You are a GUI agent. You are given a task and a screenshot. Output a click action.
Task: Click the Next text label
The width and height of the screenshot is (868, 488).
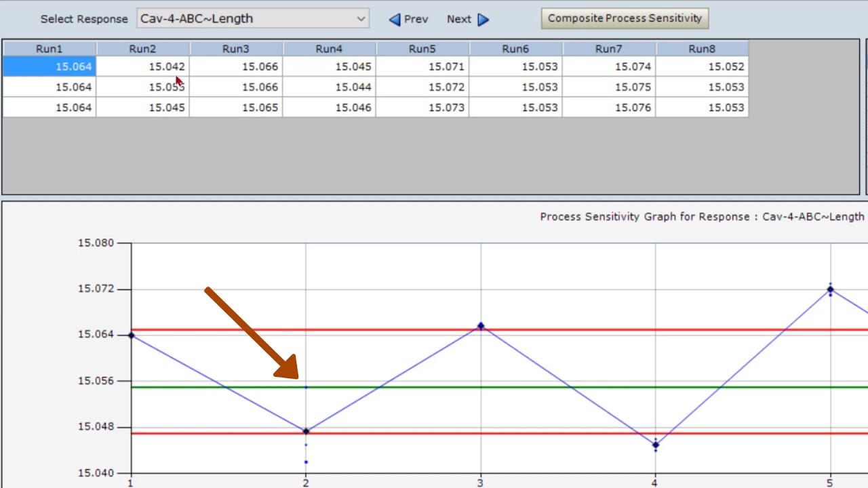pyautogui.click(x=458, y=19)
